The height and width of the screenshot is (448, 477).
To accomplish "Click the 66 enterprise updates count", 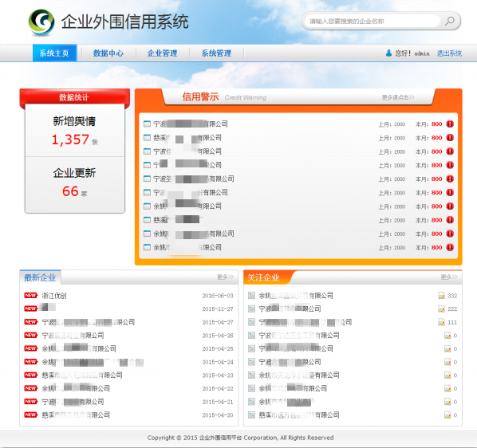I will pos(70,191).
